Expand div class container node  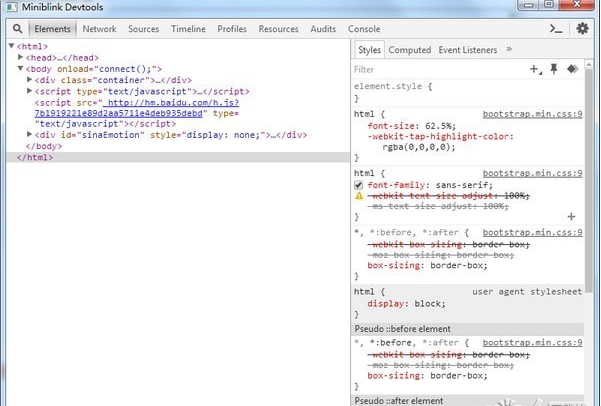point(29,80)
